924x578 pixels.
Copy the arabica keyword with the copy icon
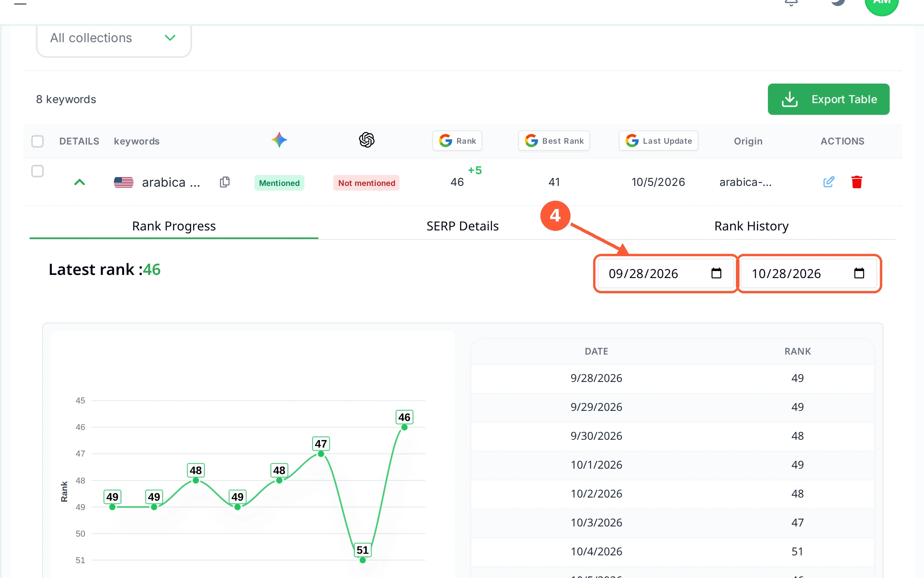225,182
